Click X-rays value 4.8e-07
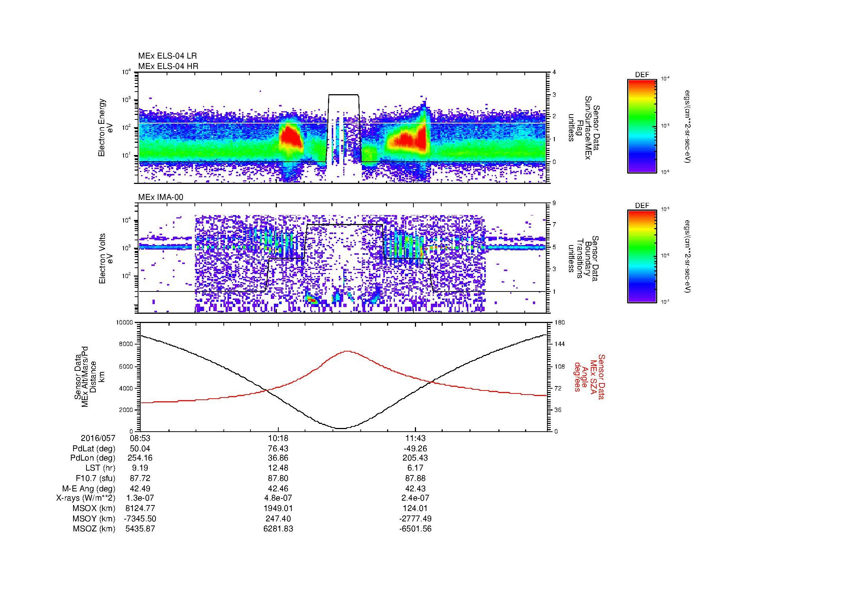Screen dimensions: 868x613 (x=278, y=498)
